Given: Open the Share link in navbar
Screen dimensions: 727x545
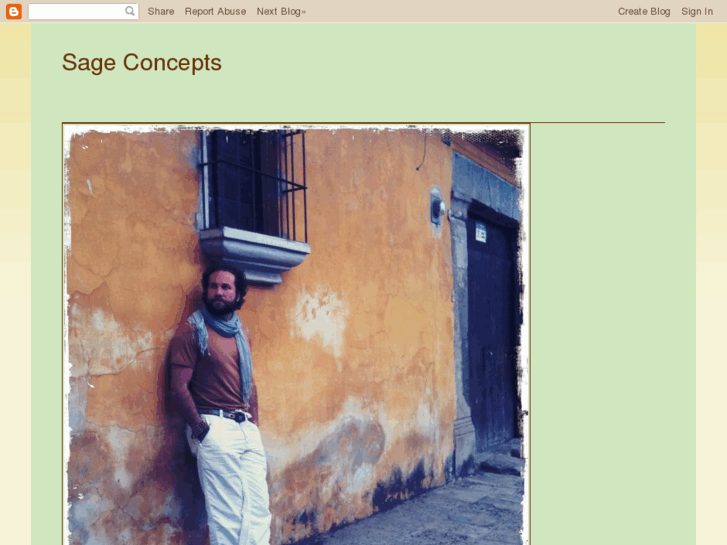Looking at the screenshot, I should pos(161,11).
